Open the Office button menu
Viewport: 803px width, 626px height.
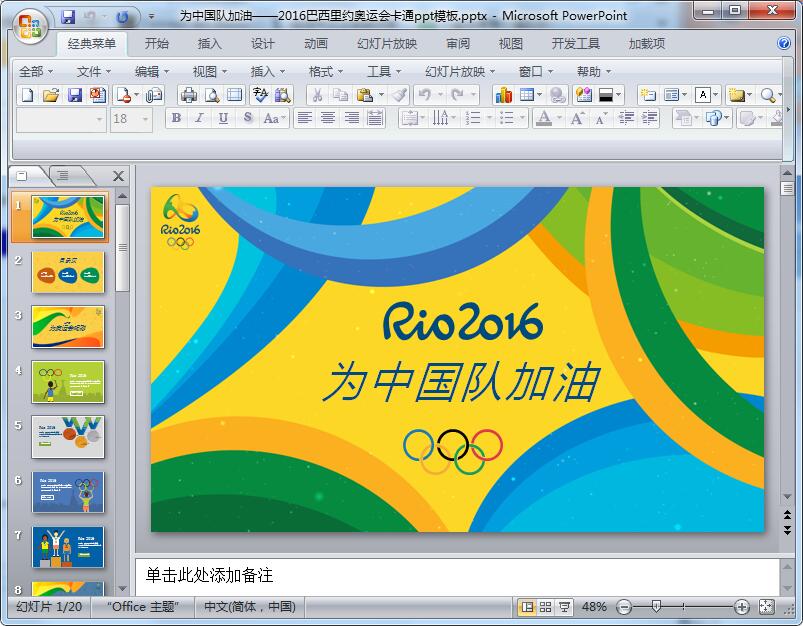coord(30,26)
